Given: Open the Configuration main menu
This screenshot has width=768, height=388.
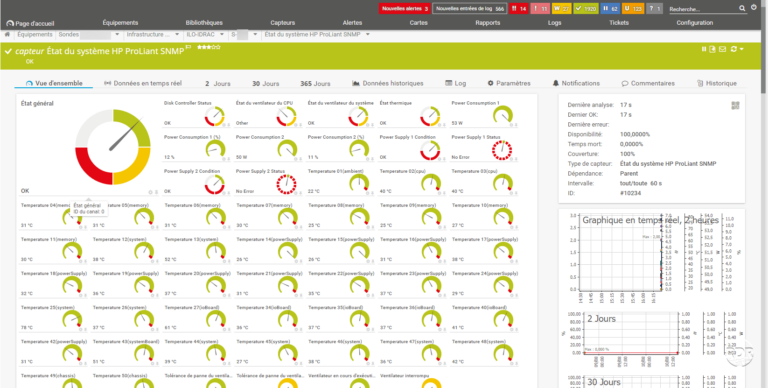Looking at the screenshot, I should pos(695,23).
